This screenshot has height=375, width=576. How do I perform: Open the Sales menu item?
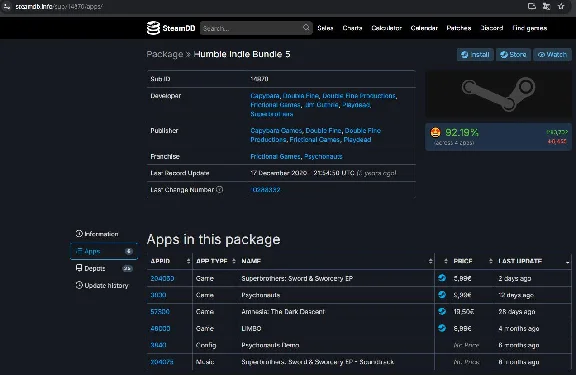[x=325, y=28]
